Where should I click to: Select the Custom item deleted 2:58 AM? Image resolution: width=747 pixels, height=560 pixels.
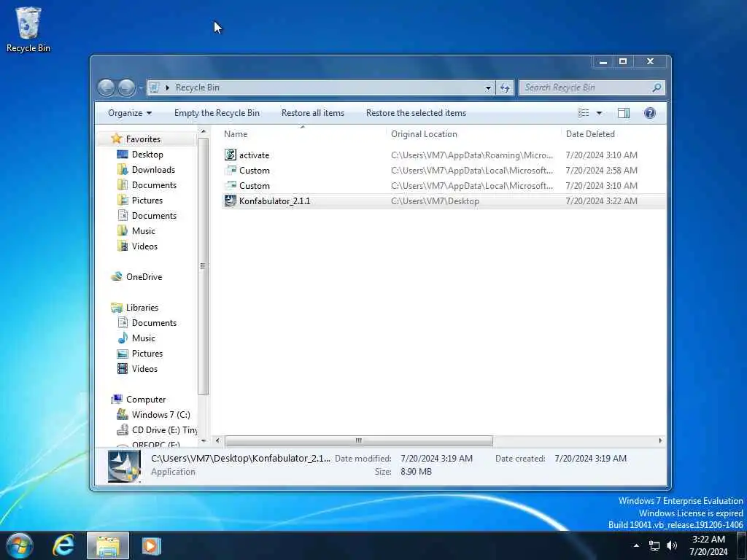(255, 171)
